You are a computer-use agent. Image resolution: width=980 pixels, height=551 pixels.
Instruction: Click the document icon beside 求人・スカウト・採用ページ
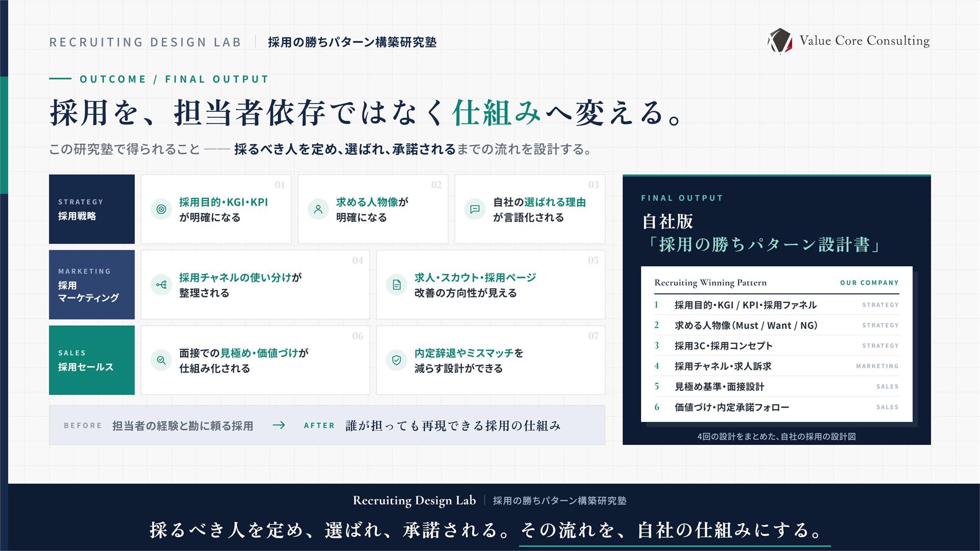(397, 285)
